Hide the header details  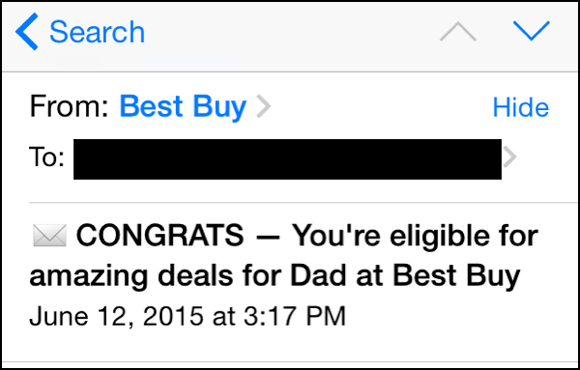coord(521,107)
